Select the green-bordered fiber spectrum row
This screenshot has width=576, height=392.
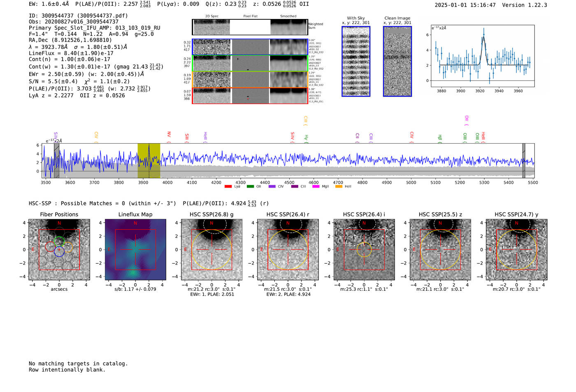click(x=250, y=63)
